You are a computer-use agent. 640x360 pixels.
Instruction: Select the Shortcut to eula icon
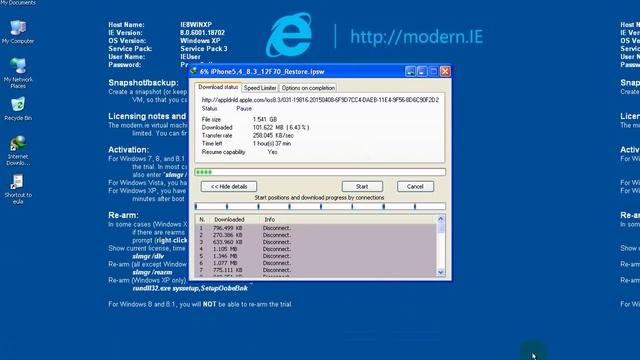coord(18,189)
